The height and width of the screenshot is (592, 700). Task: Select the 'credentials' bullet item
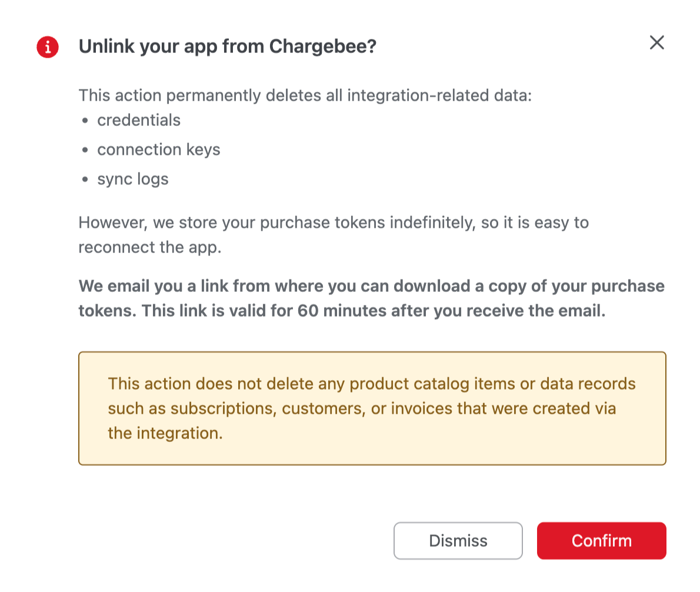[139, 120]
